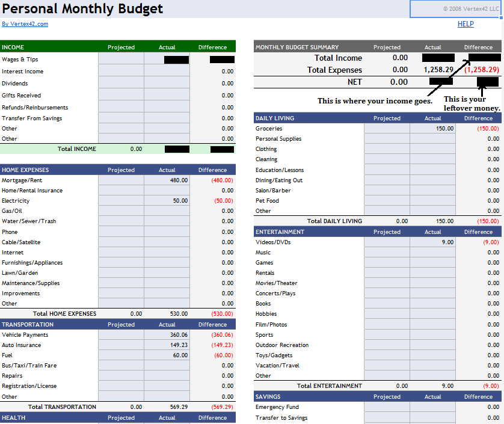Select Interest Income actual cell
Viewport: 504px width, 424px height.
[x=167, y=72]
